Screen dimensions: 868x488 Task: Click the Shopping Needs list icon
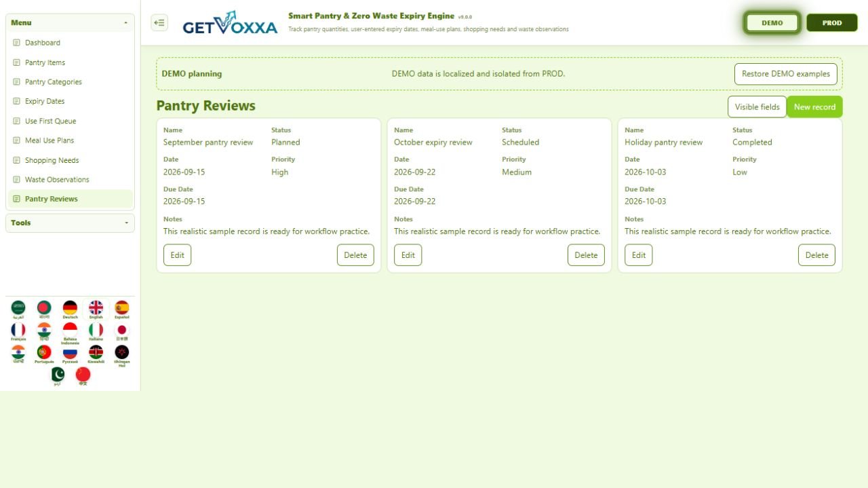click(17, 160)
